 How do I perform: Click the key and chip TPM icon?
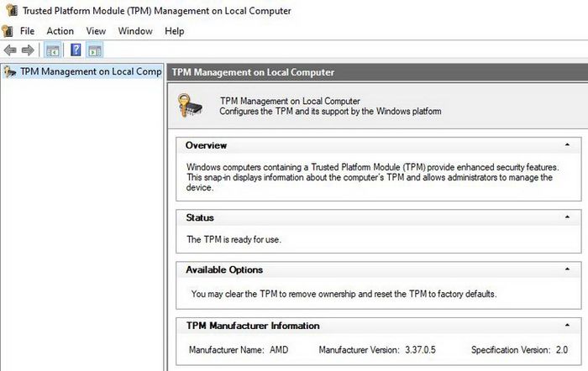(x=190, y=105)
